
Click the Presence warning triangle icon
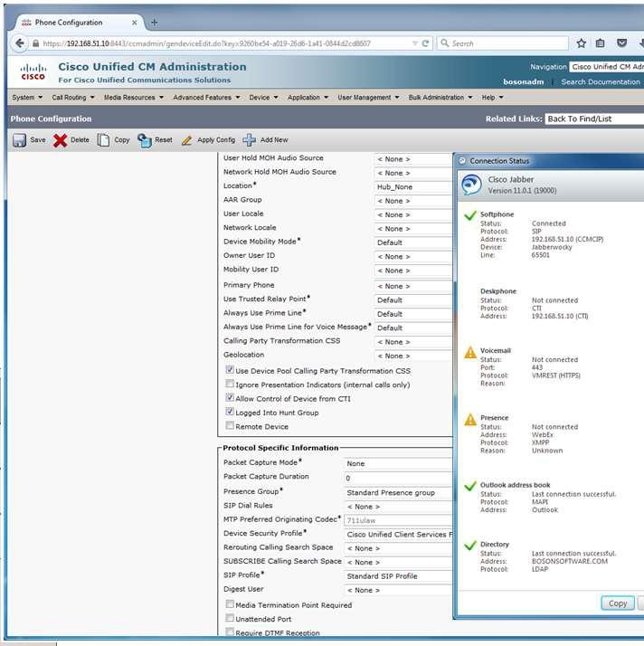click(x=470, y=420)
